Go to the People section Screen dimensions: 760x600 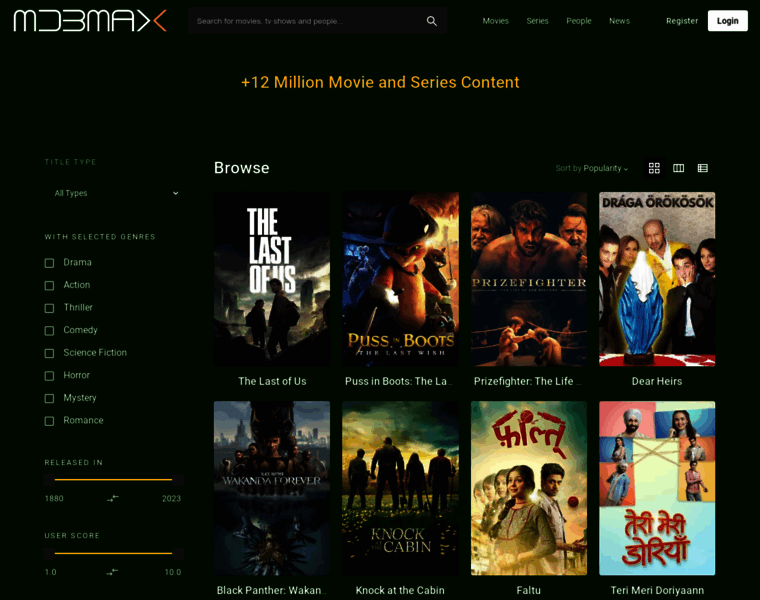point(579,21)
